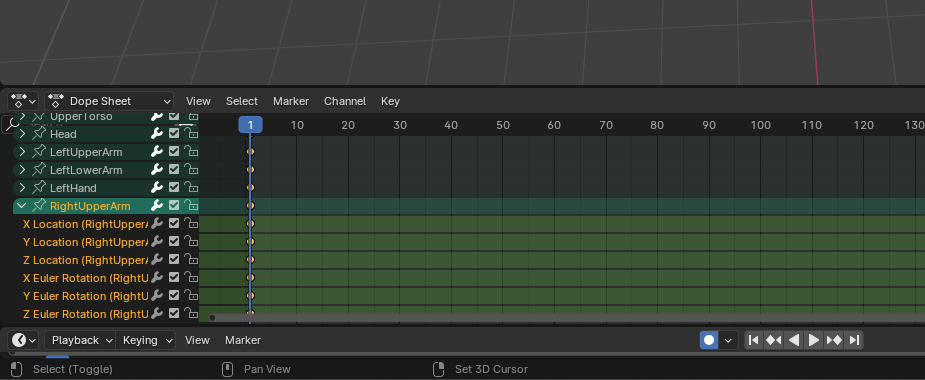Toggle modifiers wrench on Y Euler Rotation
Viewport: 925px width, 380px height.
click(156, 296)
